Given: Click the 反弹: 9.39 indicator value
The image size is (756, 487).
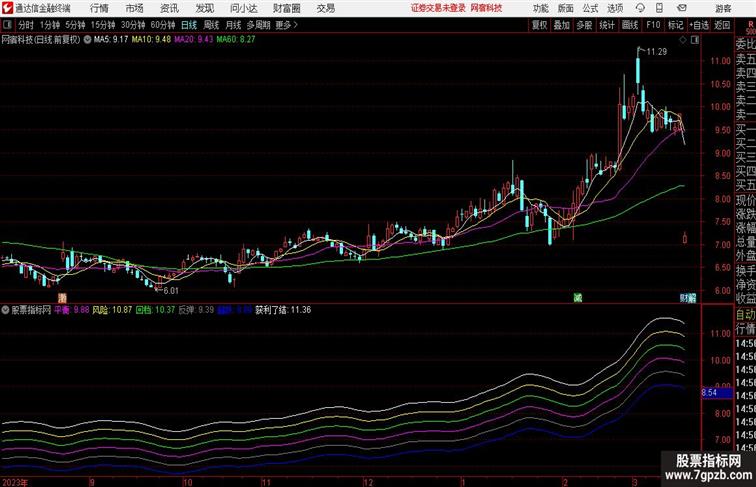Looking at the screenshot, I should (196, 310).
